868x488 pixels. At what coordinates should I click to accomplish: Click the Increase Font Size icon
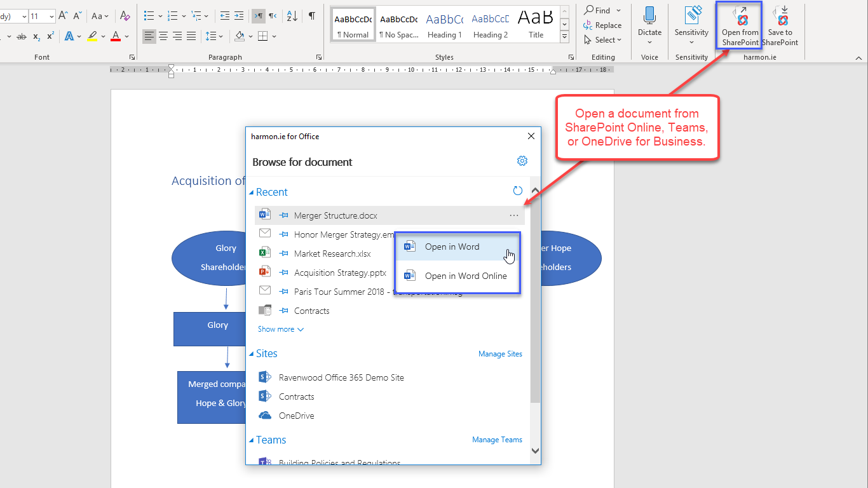64,16
